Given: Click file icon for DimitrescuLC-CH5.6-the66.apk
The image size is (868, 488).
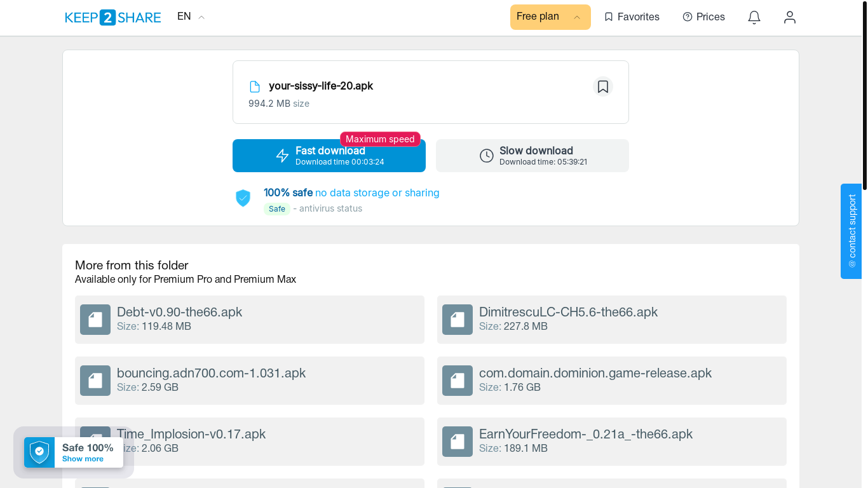Looking at the screenshot, I should click(458, 320).
